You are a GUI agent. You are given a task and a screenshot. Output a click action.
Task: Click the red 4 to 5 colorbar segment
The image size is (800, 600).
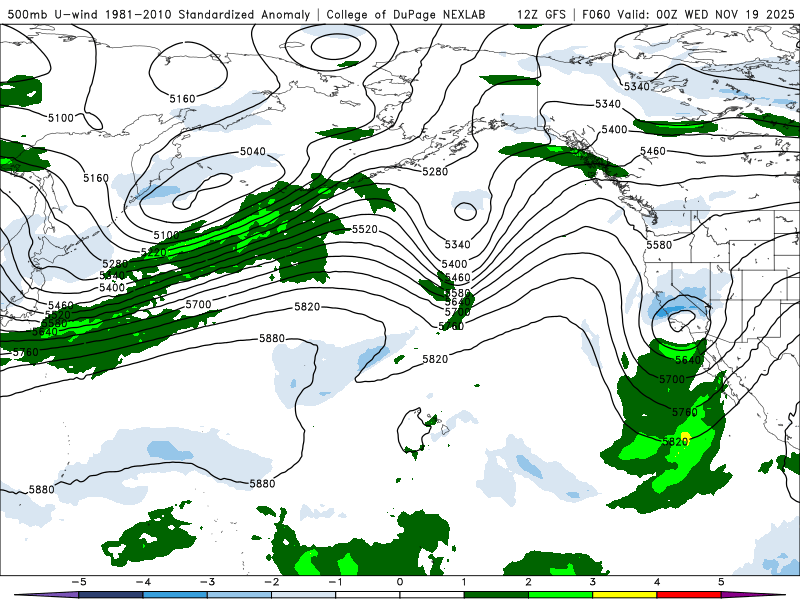click(689, 595)
